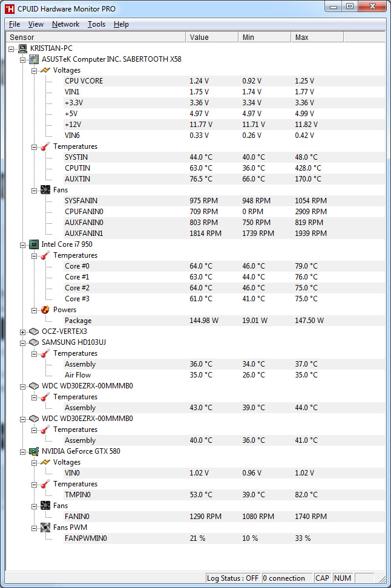Viewport: 391px width, 588px height.
Task: Open the File menu
Action: point(15,24)
